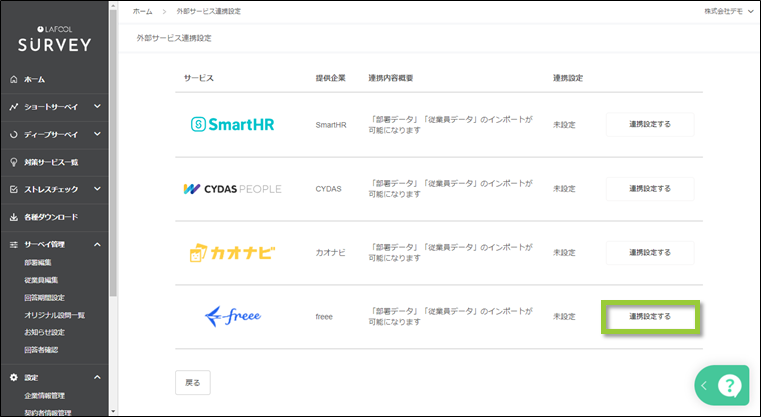Click 連携設定する button for freee
This screenshot has height=417, width=761.
pos(650,317)
